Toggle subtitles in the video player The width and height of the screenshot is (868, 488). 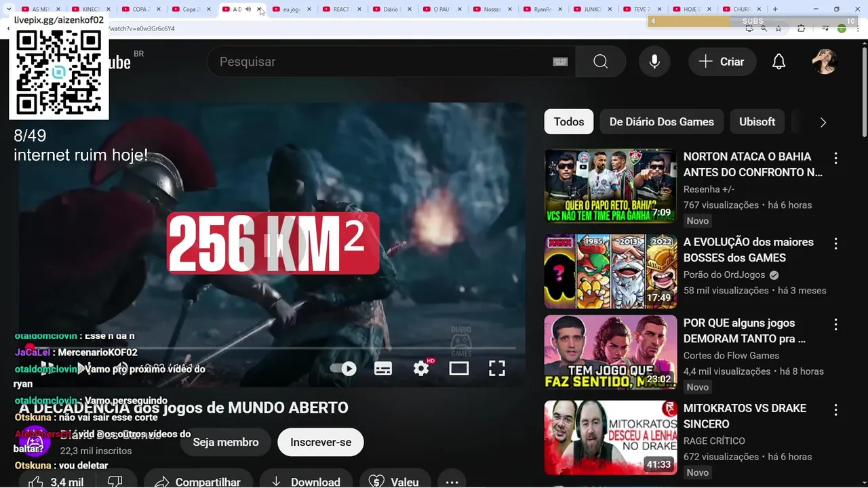(383, 368)
